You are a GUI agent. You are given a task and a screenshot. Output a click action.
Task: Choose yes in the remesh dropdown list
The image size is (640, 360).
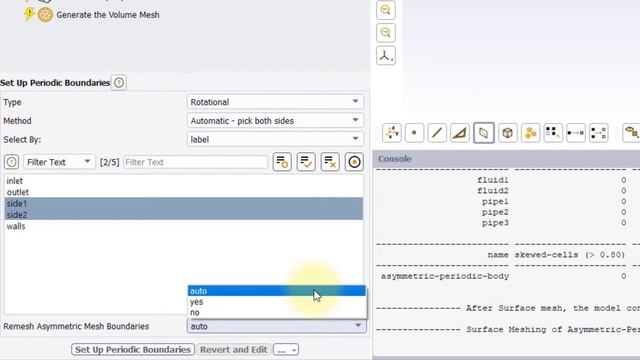click(276, 302)
